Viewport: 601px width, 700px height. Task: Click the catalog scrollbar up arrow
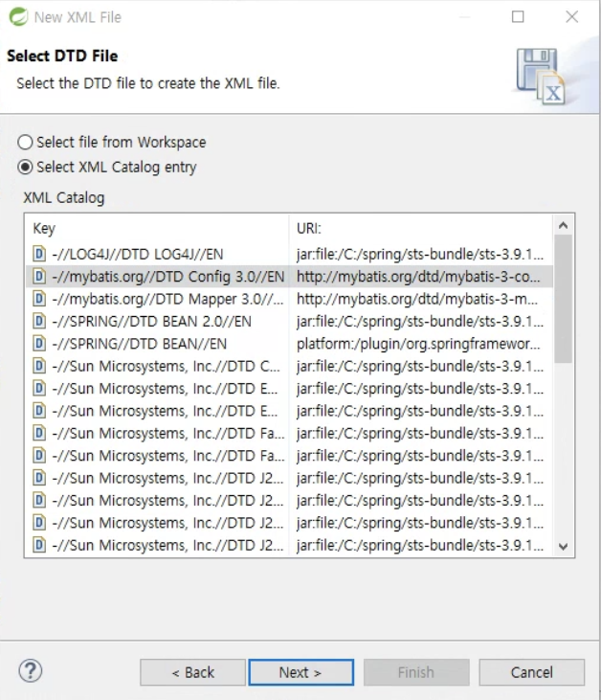[564, 226]
